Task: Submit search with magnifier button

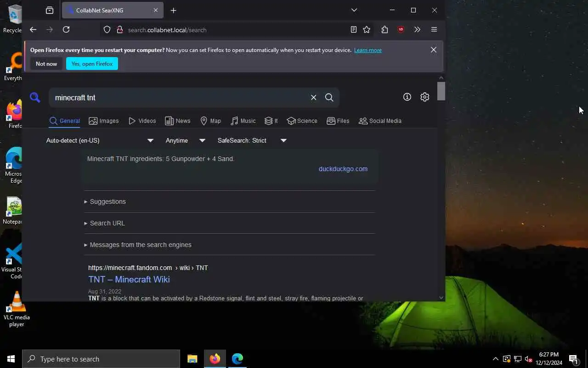Action: click(329, 98)
